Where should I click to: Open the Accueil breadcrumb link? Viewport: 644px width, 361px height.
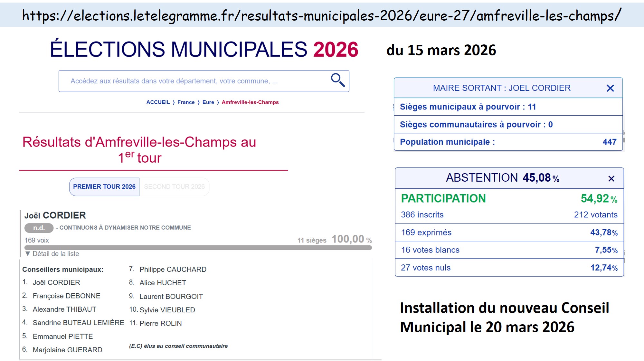[158, 102]
